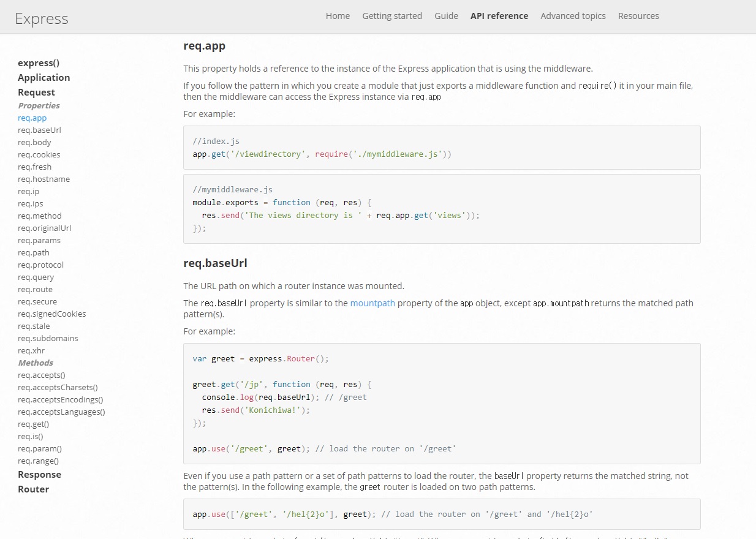Open the Guide menu

click(x=446, y=16)
